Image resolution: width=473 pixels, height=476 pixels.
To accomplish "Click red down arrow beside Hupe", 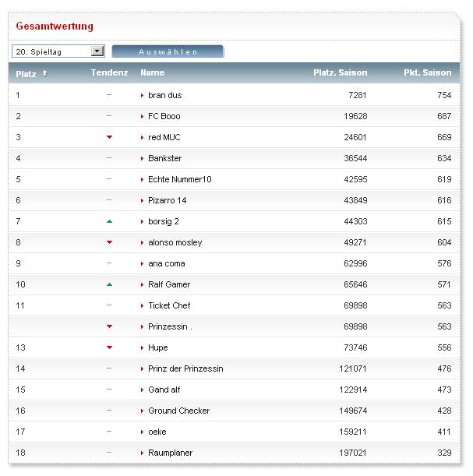I will pyautogui.click(x=109, y=347).
